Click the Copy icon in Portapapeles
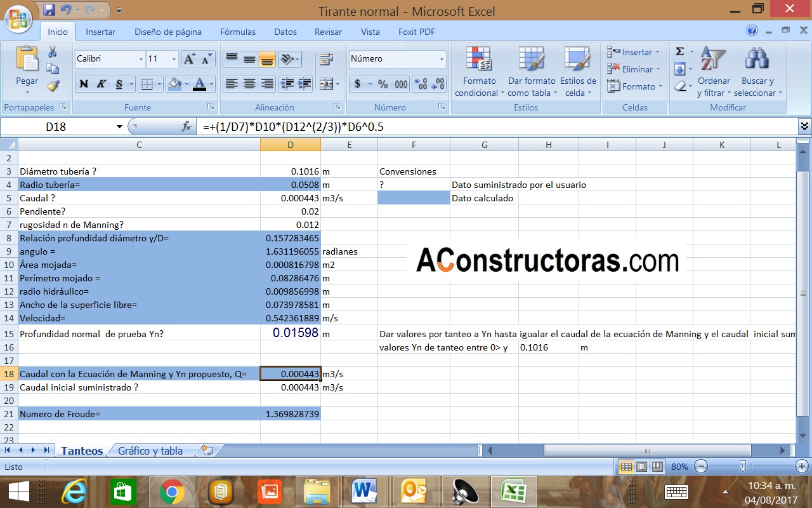The image size is (812, 508). point(53,69)
